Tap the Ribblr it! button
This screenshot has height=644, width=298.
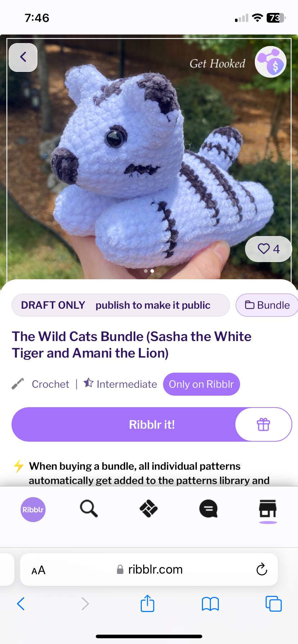(152, 424)
